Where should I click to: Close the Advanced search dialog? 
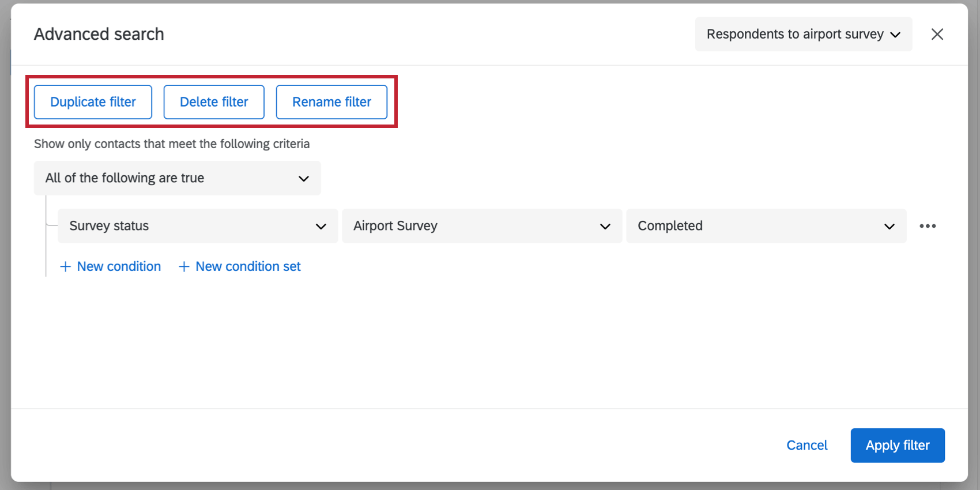pos(937,35)
